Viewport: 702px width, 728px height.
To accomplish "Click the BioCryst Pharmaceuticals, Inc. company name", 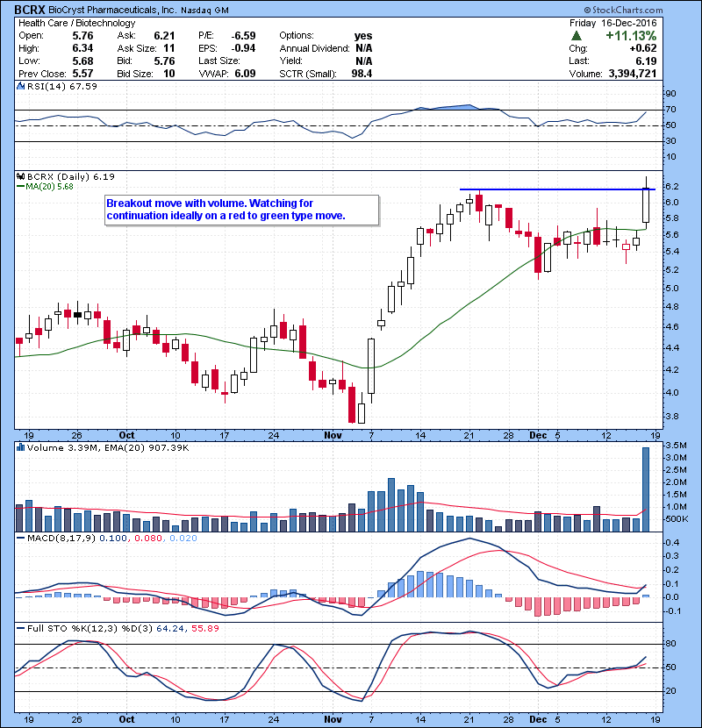I will [112, 10].
